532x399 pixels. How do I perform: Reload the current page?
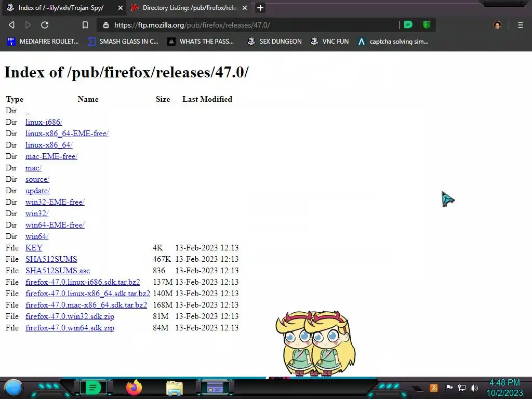click(x=45, y=25)
